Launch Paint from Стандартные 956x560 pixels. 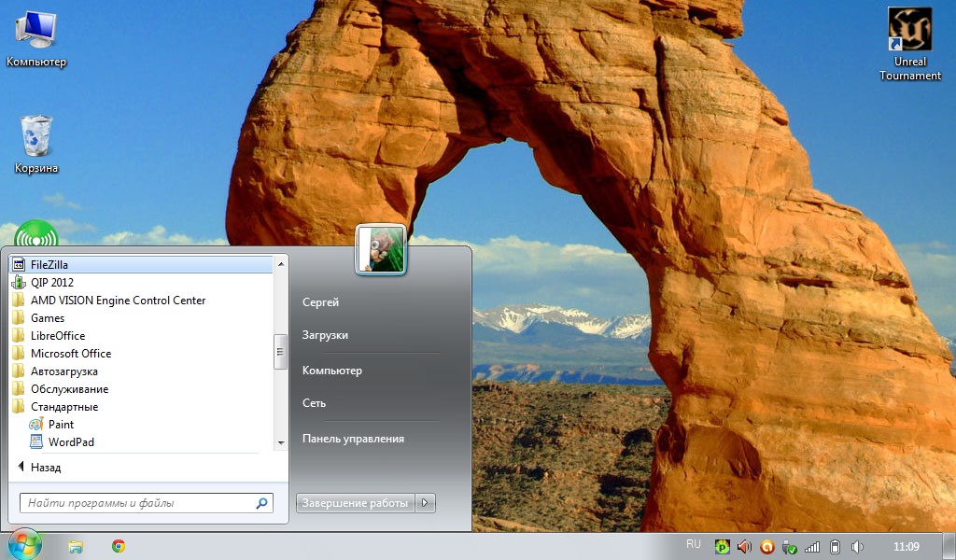click(141, 424)
